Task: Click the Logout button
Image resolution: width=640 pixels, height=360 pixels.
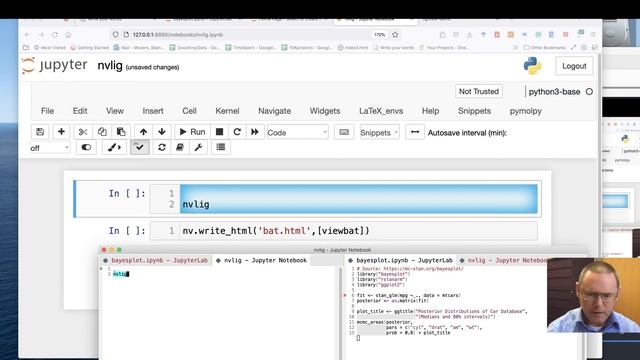Action: [x=574, y=66]
